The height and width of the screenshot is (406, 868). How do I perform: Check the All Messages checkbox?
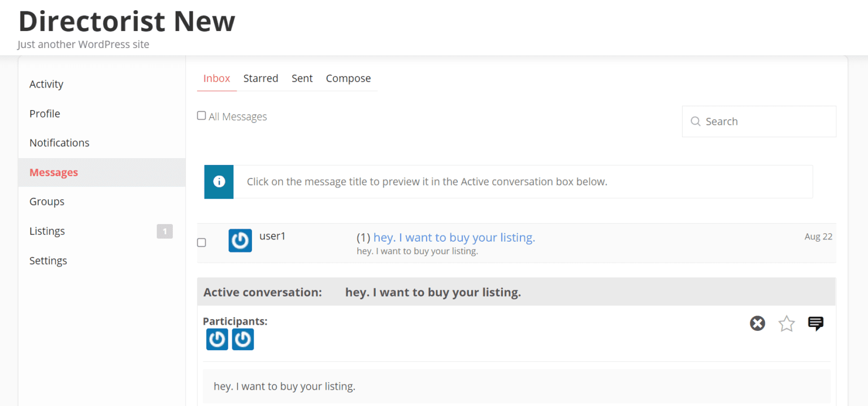tap(201, 115)
